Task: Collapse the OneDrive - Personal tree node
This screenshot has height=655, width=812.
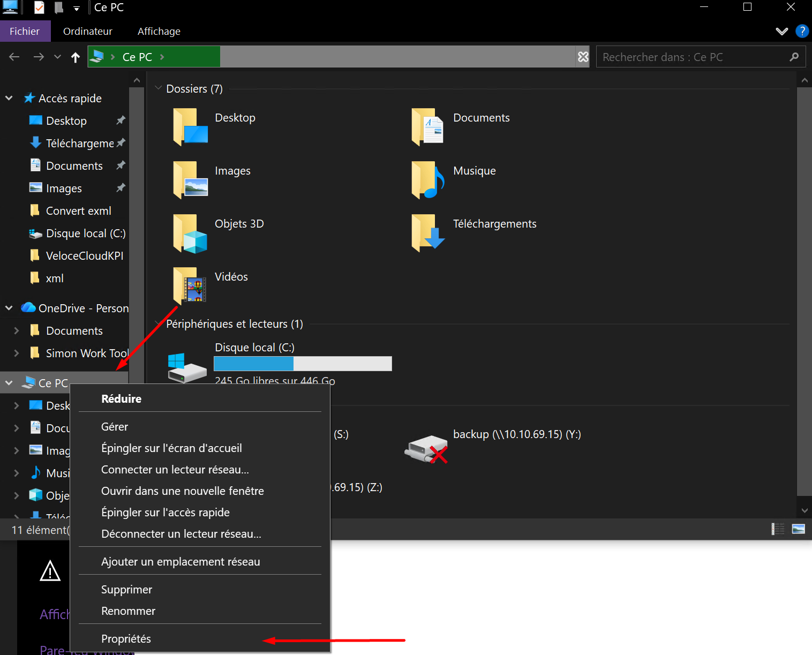Action: coord(9,308)
